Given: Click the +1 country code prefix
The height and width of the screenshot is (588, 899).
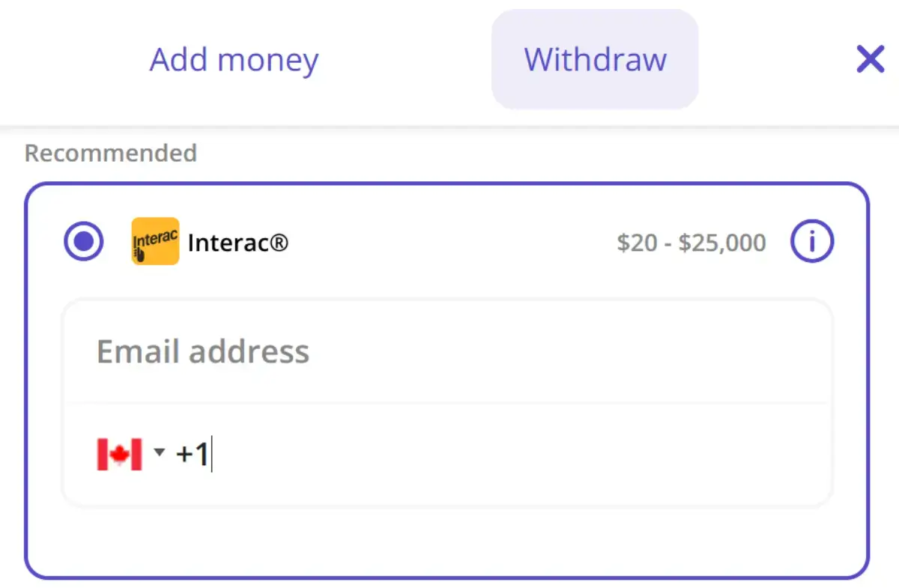Looking at the screenshot, I should point(192,454).
